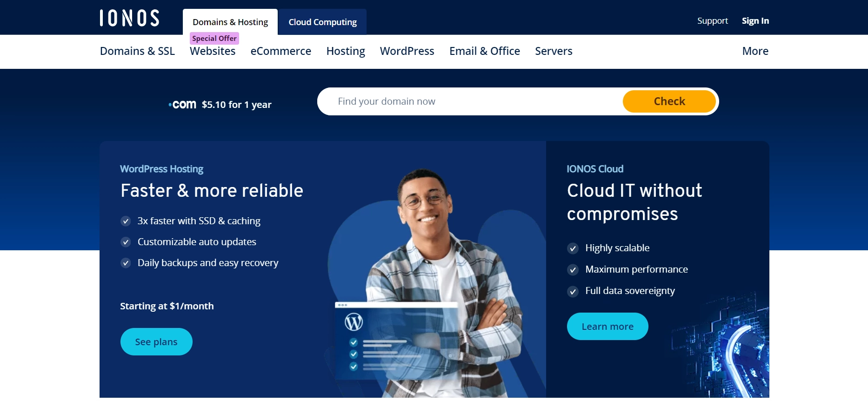Click Sign In

coord(755,21)
